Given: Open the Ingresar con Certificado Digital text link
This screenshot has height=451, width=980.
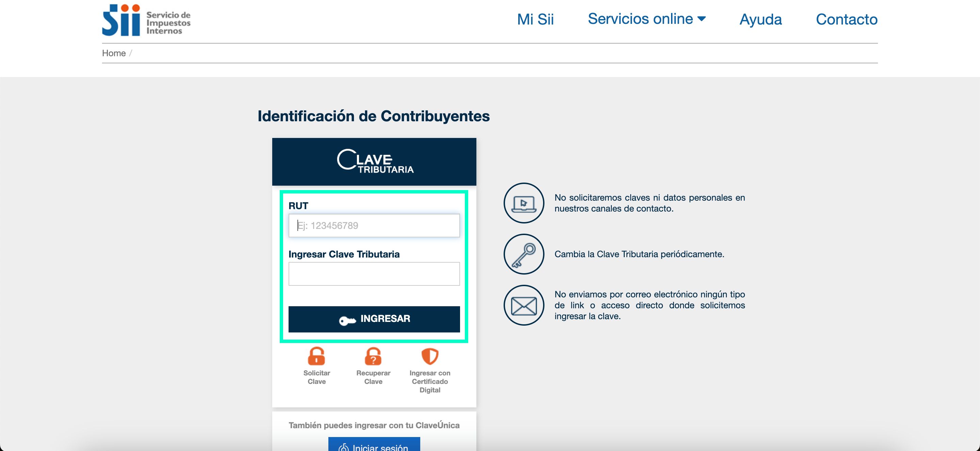Looking at the screenshot, I should 430,381.
